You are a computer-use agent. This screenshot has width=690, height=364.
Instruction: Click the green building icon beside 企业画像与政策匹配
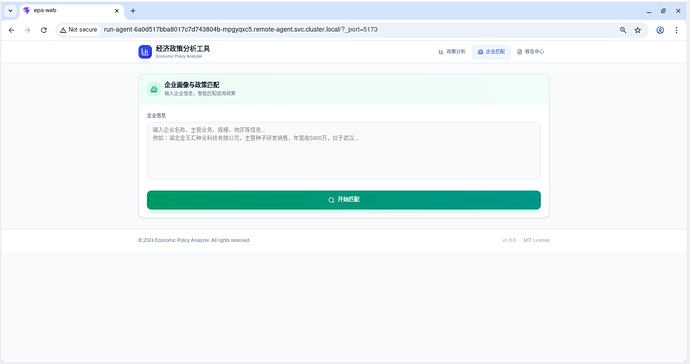coord(154,89)
